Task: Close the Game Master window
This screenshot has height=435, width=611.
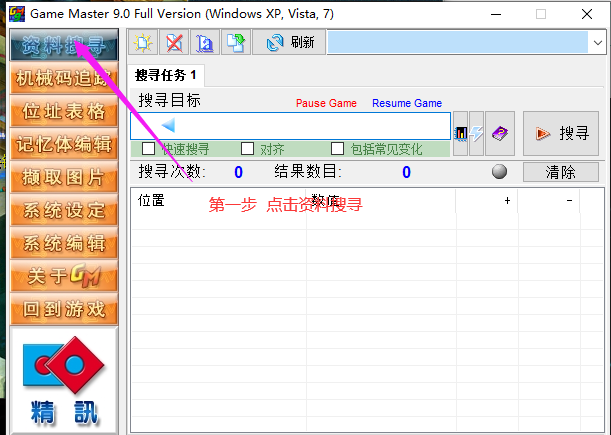Action: tap(586, 14)
